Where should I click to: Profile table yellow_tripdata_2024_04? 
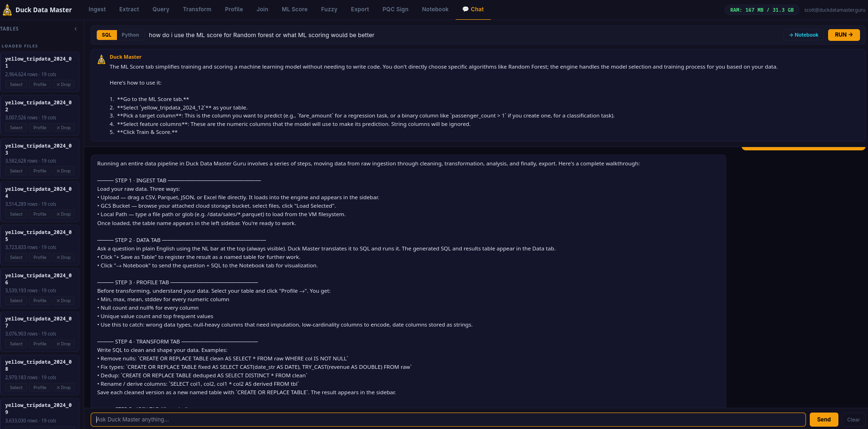40,214
